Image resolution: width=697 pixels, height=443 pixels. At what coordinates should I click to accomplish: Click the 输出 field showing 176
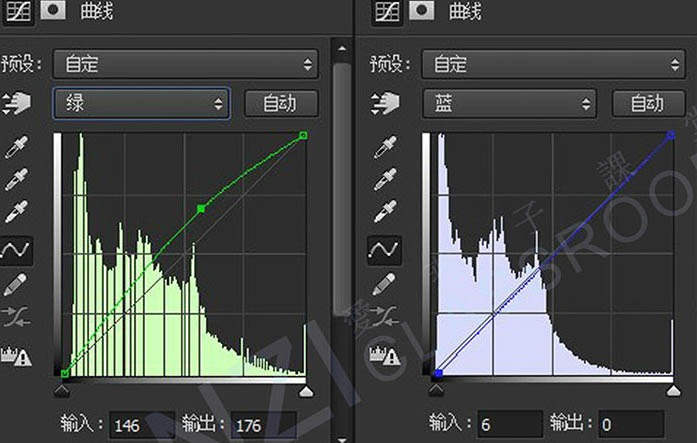264,425
